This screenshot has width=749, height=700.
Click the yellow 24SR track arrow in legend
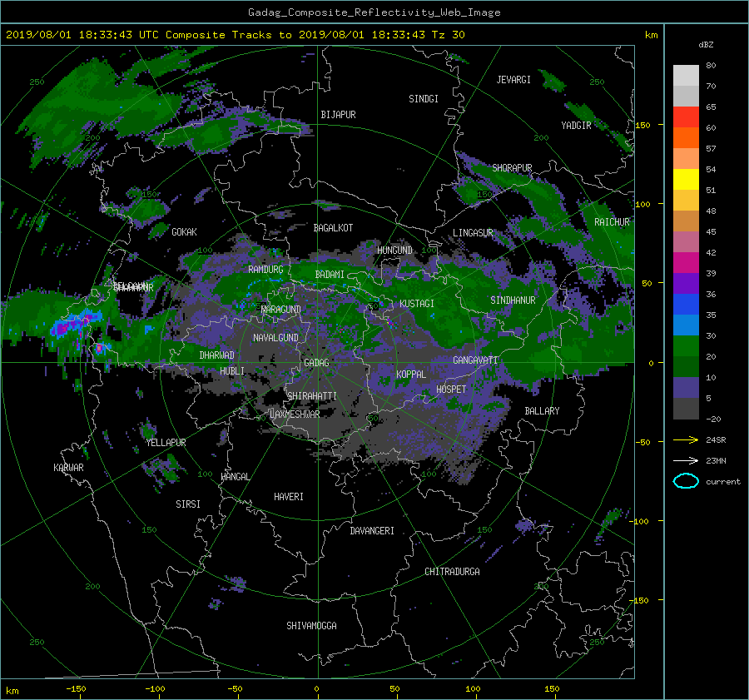tap(686, 439)
